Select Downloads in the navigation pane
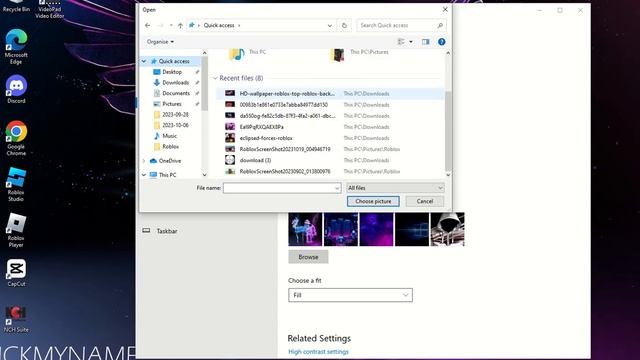 pyautogui.click(x=176, y=82)
